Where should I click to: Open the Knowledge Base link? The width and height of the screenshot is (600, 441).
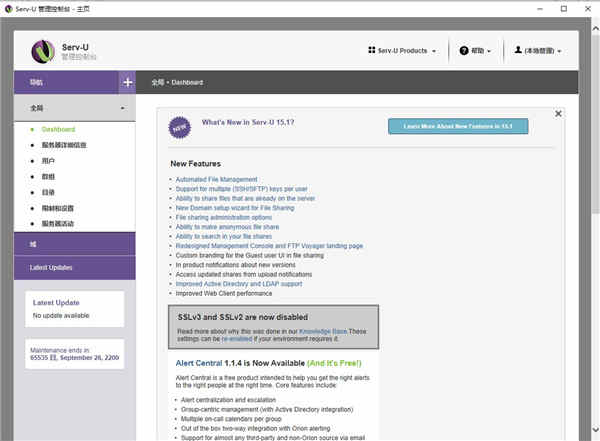click(x=323, y=332)
